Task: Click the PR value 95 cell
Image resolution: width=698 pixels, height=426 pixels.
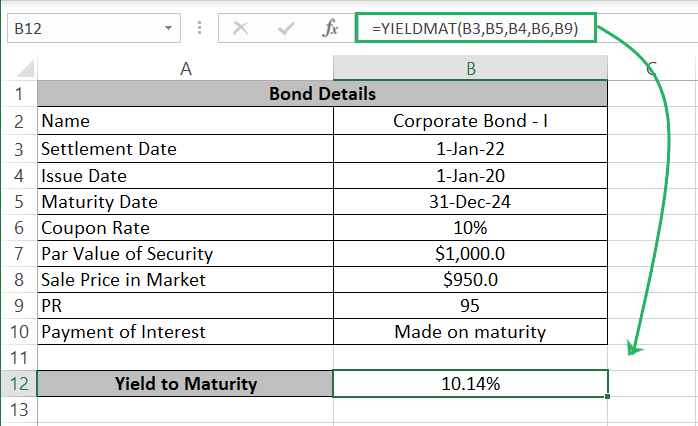Action: [x=470, y=305]
